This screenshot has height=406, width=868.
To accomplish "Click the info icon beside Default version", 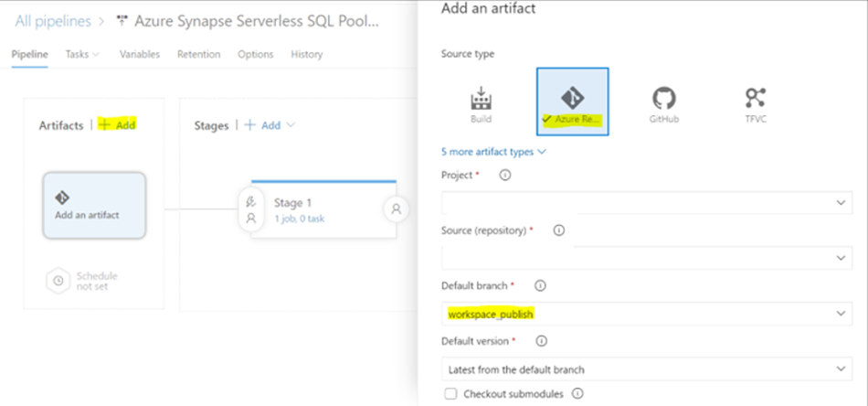I will click(542, 341).
